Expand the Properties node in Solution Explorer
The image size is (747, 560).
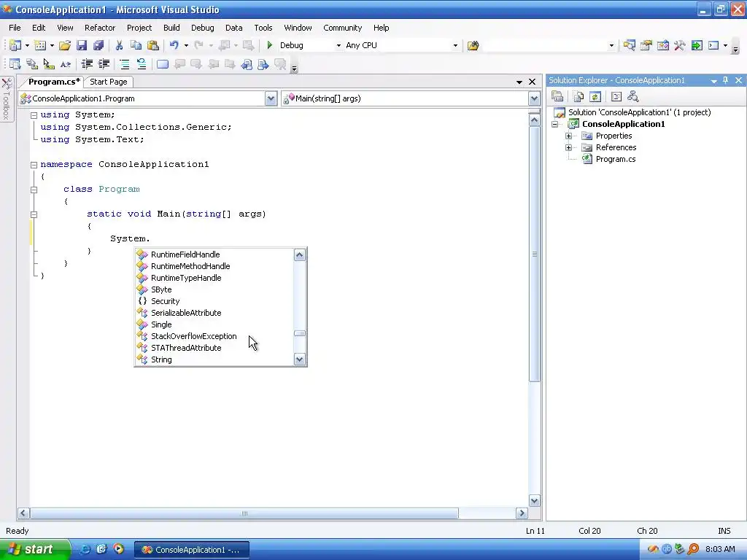(568, 136)
